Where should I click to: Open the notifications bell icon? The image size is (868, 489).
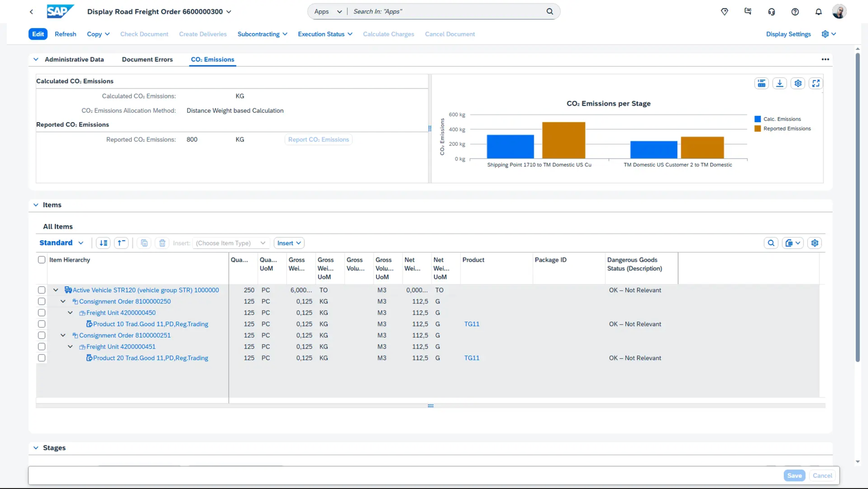pyautogui.click(x=818, y=11)
